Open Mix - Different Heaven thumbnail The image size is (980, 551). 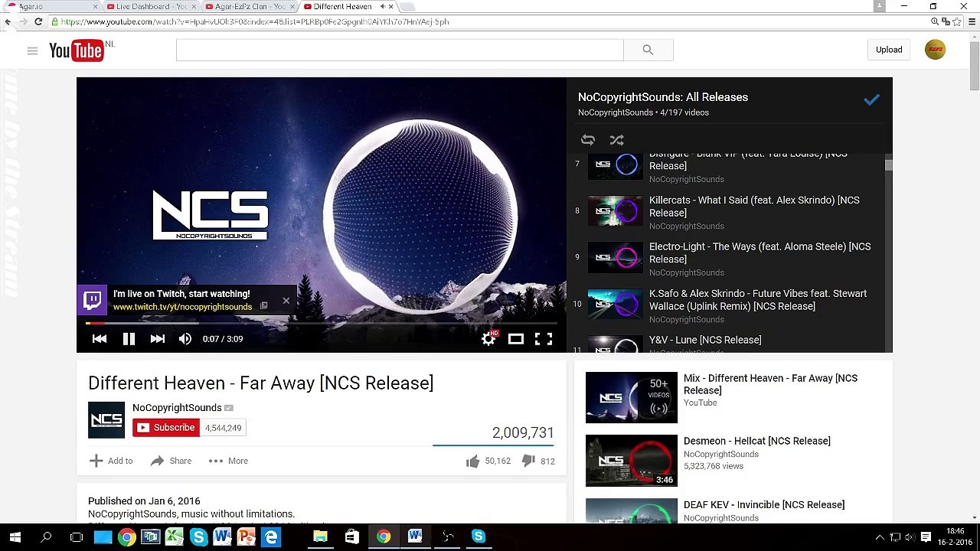(x=632, y=397)
